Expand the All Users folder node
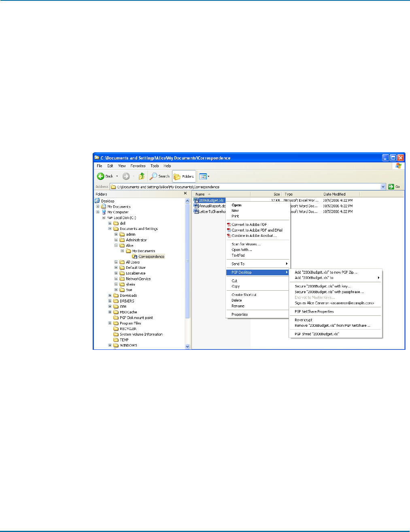410x532 pixels. pos(116,262)
